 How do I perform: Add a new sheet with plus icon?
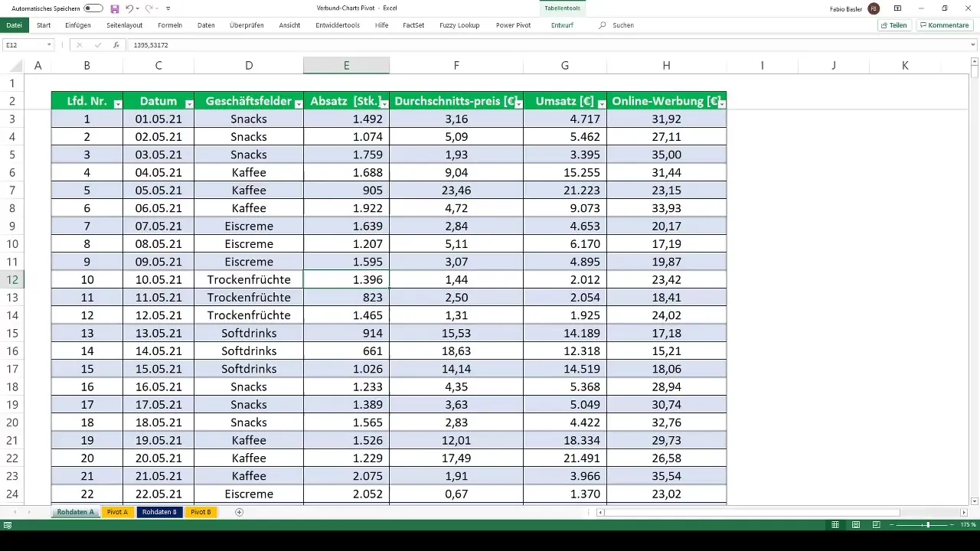[239, 512]
